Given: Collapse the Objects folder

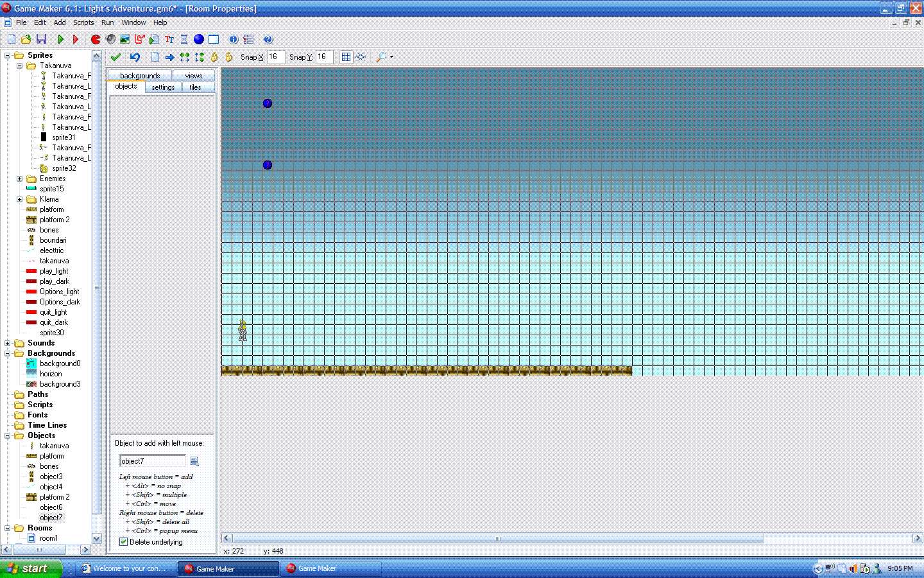Looking at the screenshot, I should [8, 435].
